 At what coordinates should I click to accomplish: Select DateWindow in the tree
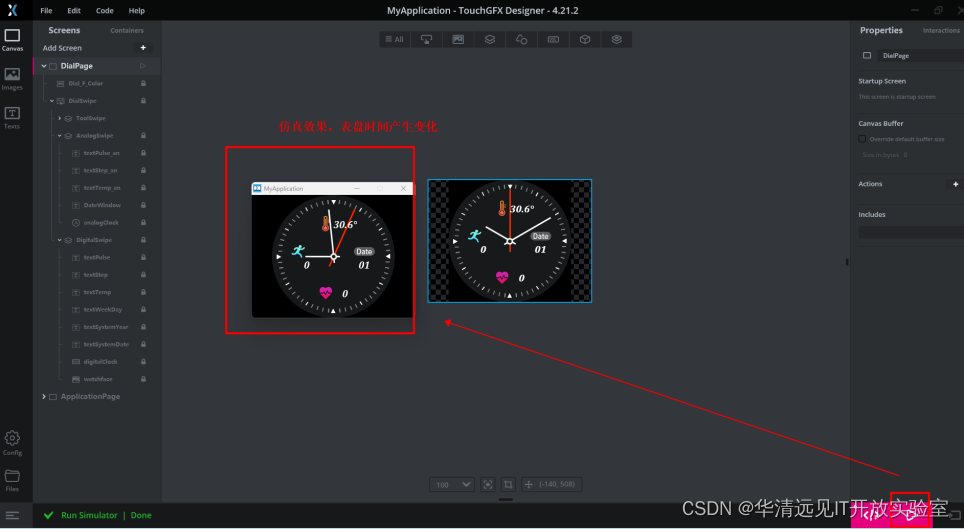coord(102,205)
